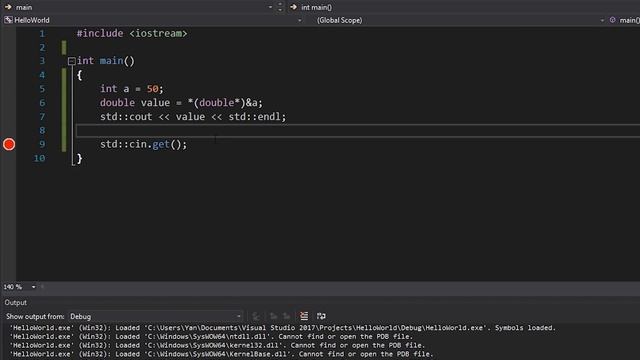Open the editor zoom percentage dropdown
Viewport: 640px width, 360px height.
point(33,287)
